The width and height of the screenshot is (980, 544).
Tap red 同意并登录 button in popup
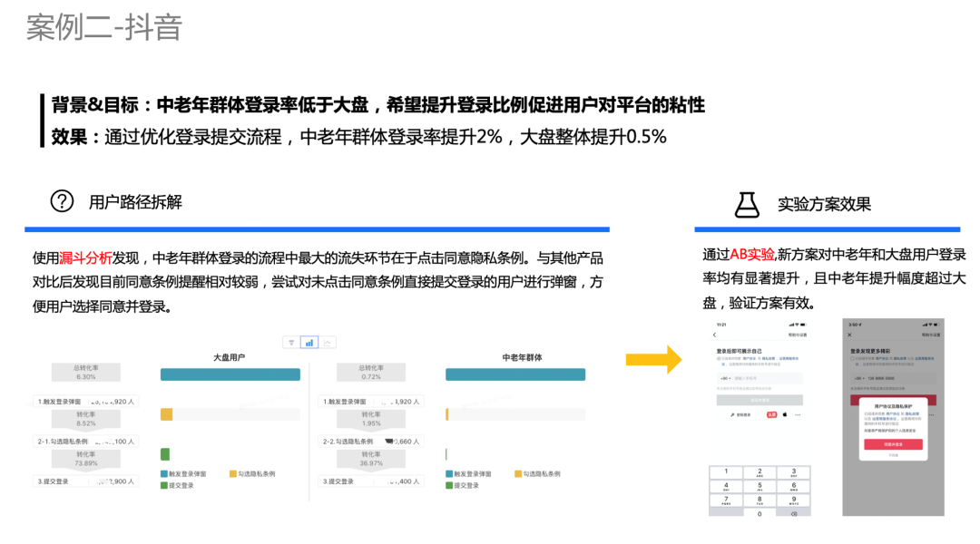click(x=893, y=444)
